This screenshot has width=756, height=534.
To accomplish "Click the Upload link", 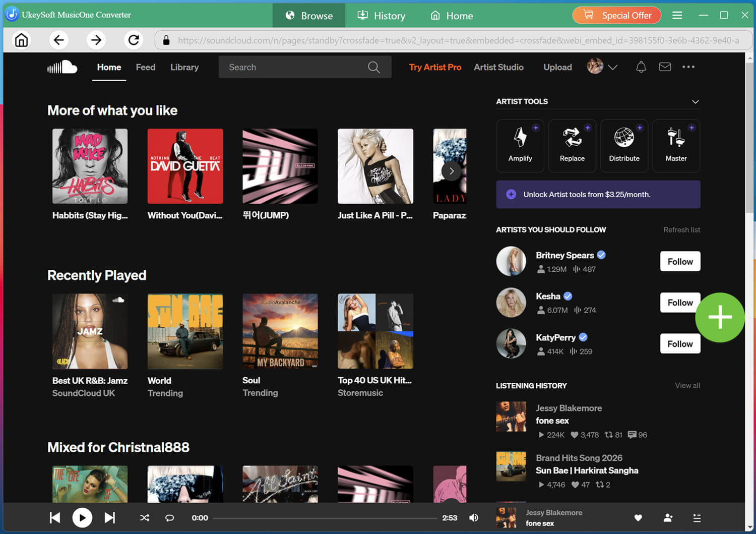I will (x=557, y=67).
